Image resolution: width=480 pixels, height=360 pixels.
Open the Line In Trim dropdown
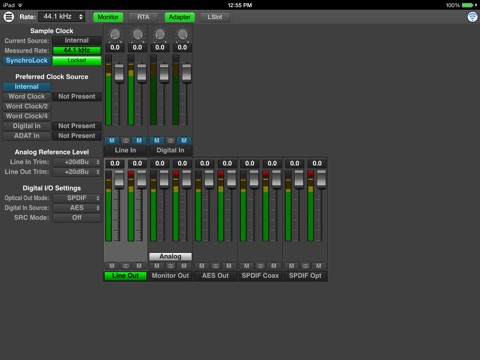(x=77, y=162)
